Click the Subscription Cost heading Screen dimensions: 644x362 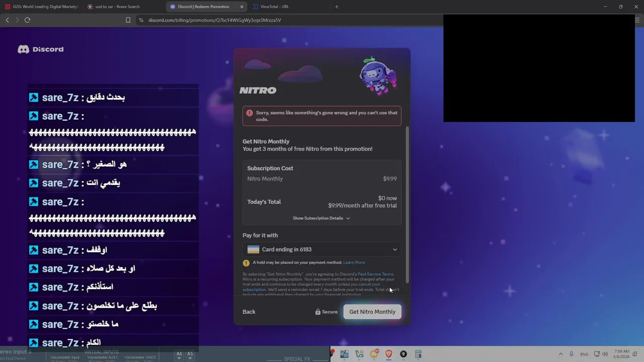(270, 168)
